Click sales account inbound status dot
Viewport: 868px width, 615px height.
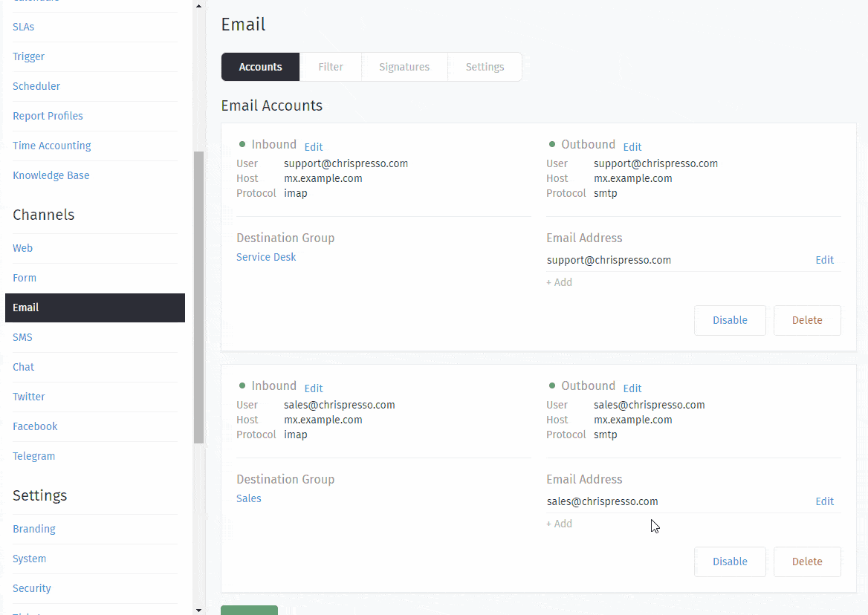pyautogui.click(x=242, y=385)
